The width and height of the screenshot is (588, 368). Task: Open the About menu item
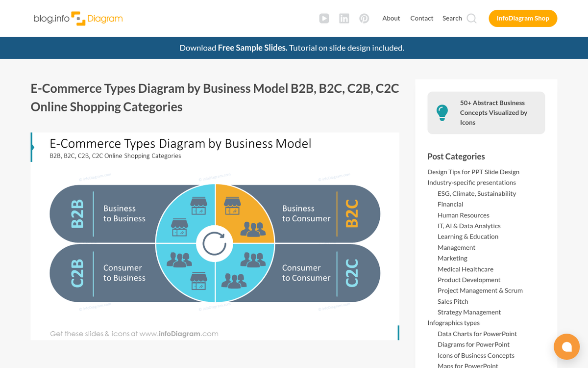pos(391,18)
